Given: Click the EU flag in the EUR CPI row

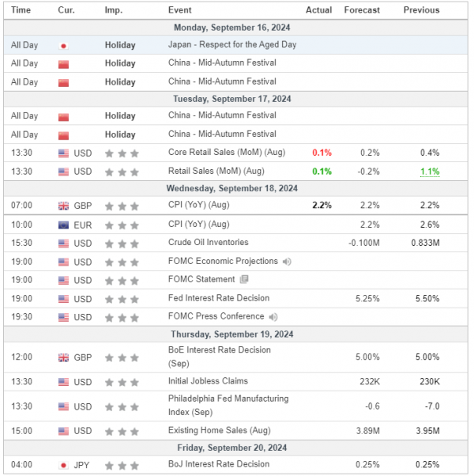Looking at the screenshot, I should coord(63,225).
